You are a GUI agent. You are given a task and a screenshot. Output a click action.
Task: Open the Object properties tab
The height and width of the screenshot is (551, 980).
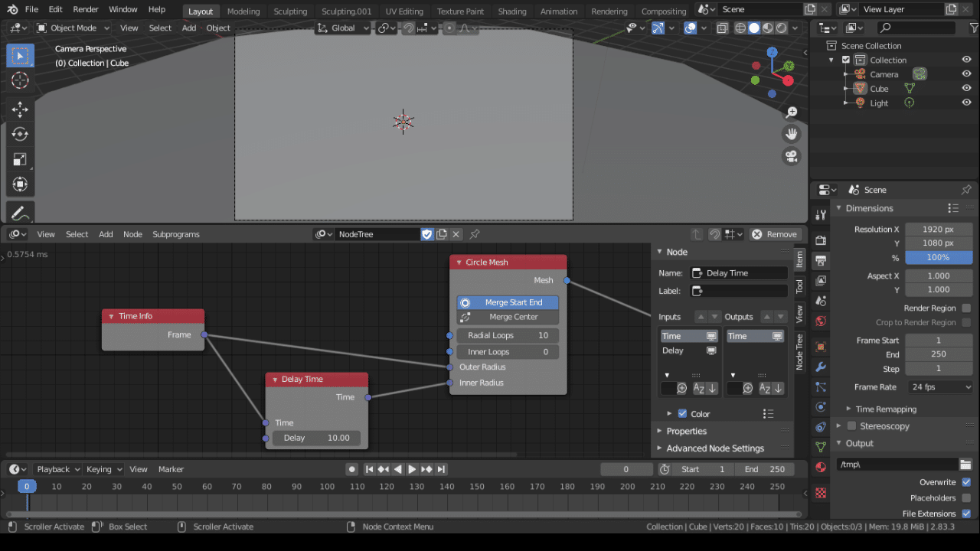(x=821, y=347)
